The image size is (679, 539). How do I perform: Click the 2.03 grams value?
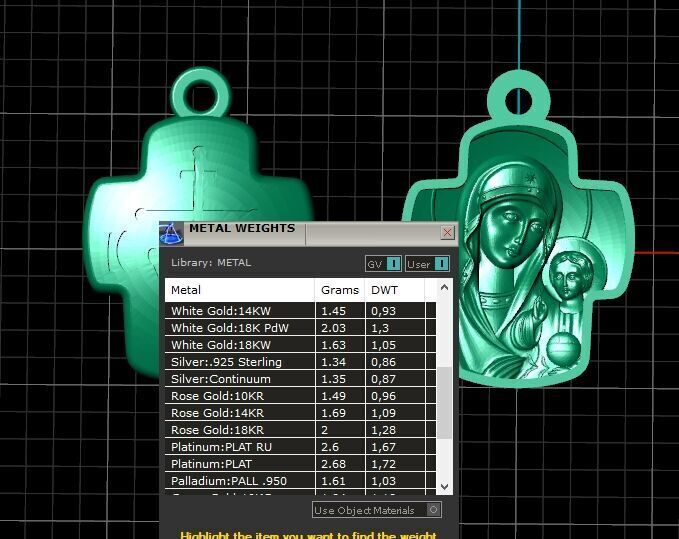pos(333,328)
